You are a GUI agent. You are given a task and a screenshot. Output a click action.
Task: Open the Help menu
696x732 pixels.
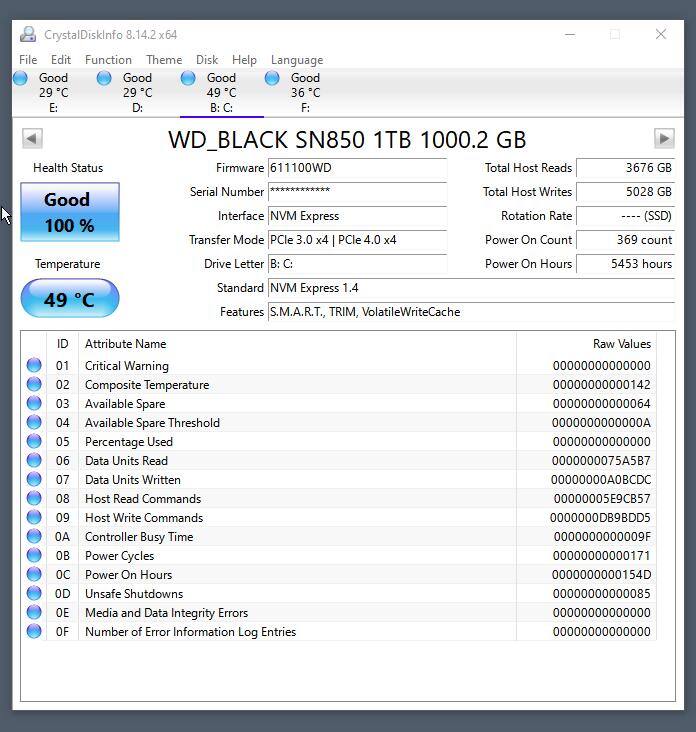pos(244,60)
